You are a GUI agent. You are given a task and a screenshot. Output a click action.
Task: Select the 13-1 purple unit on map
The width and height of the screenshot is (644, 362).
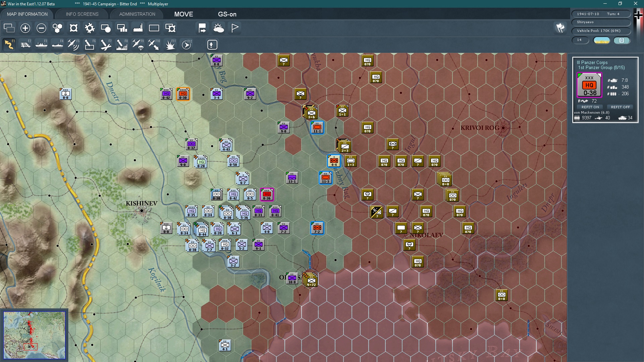click(x=292, y=178)
